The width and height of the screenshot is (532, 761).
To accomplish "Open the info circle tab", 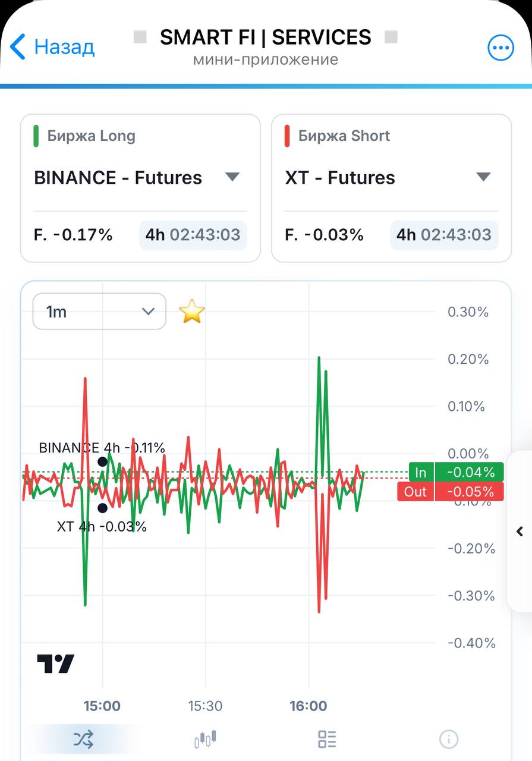I will click(x=449, y=739).
